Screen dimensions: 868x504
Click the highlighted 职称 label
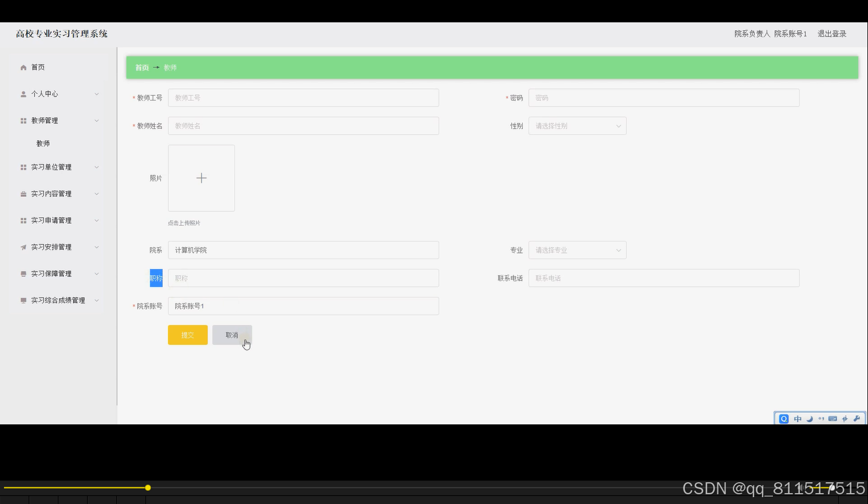(x=156, y=278)
